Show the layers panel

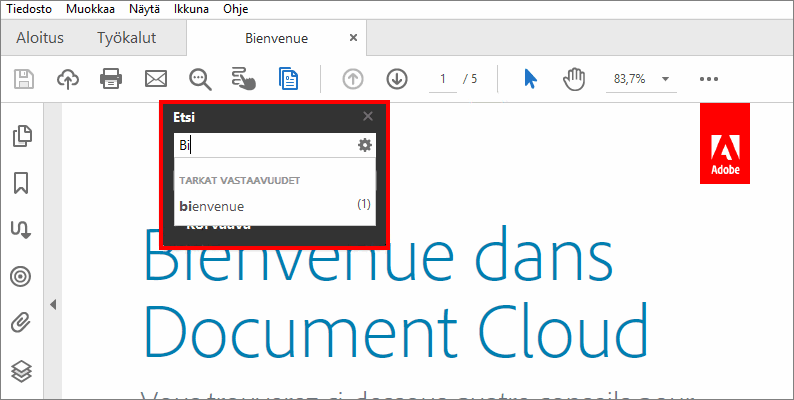[x=21, y=371]
